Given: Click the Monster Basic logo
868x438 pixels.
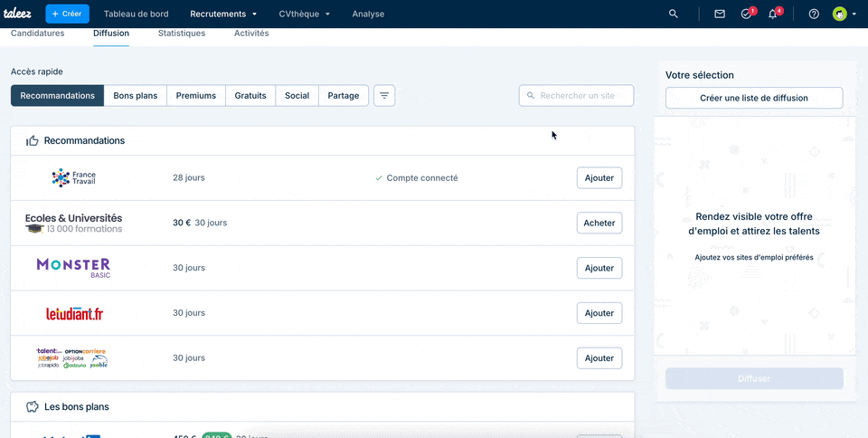Looking at the screenshot, I should point(73,268).
